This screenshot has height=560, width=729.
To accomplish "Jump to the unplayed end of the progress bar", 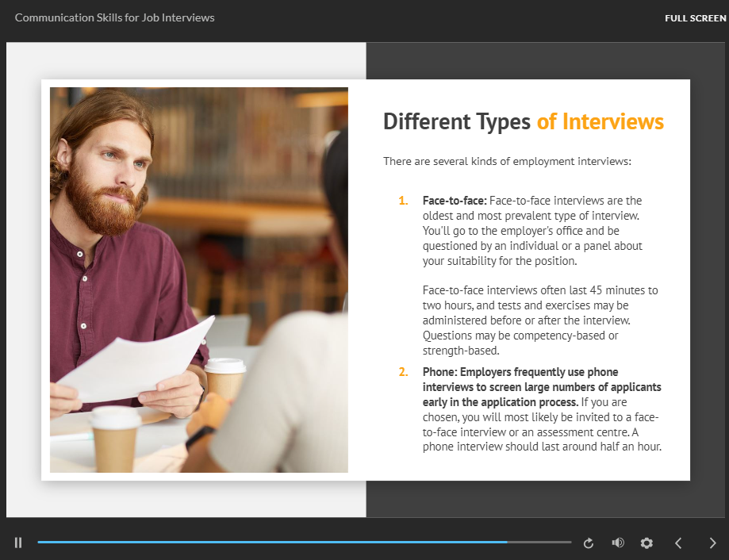I will pos(547,543).
